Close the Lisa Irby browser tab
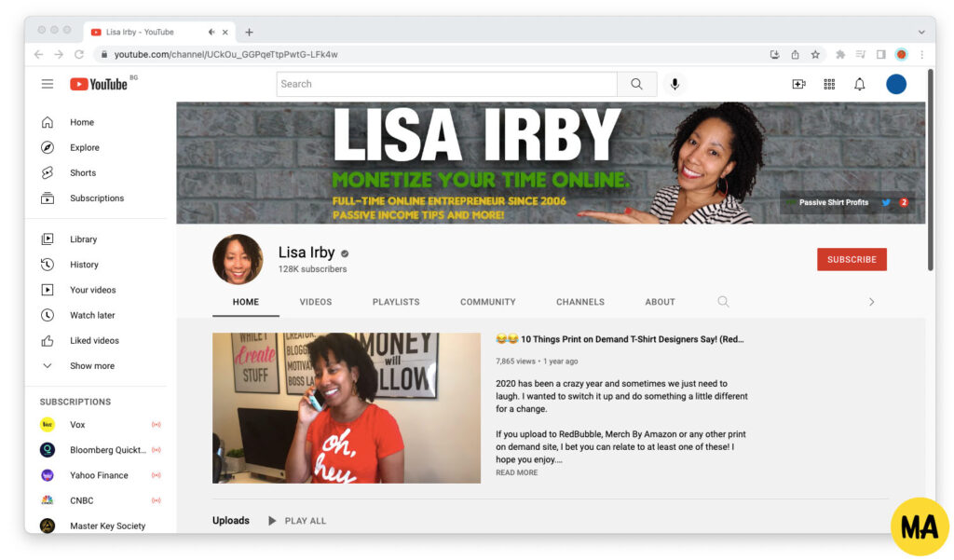954x560 pixels. [x=225, y=33]
